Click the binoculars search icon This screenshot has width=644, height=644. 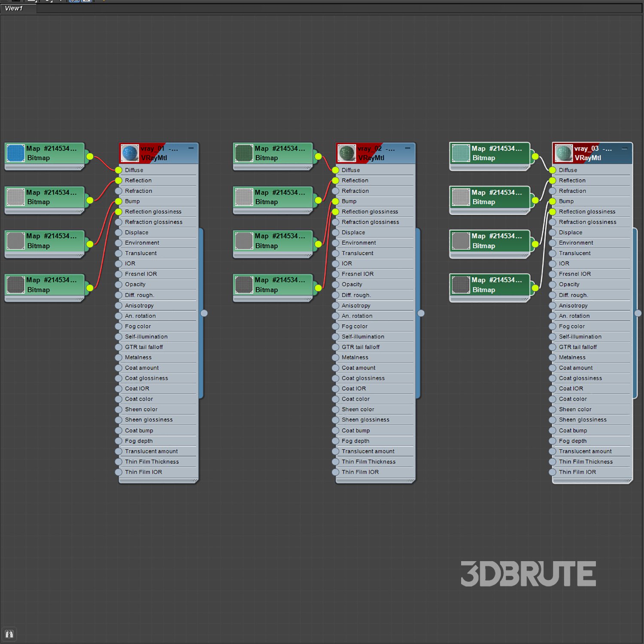tap(9, 634)
